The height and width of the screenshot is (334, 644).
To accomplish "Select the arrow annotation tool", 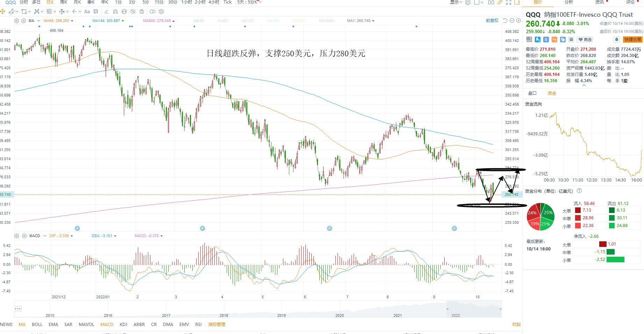I will [74, 12].
